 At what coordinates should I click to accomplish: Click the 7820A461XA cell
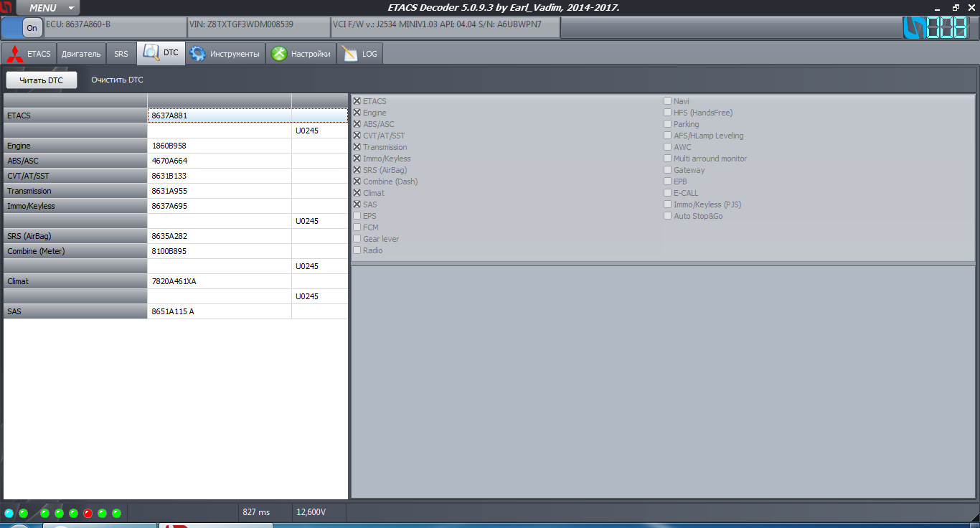tap(220, 281)
